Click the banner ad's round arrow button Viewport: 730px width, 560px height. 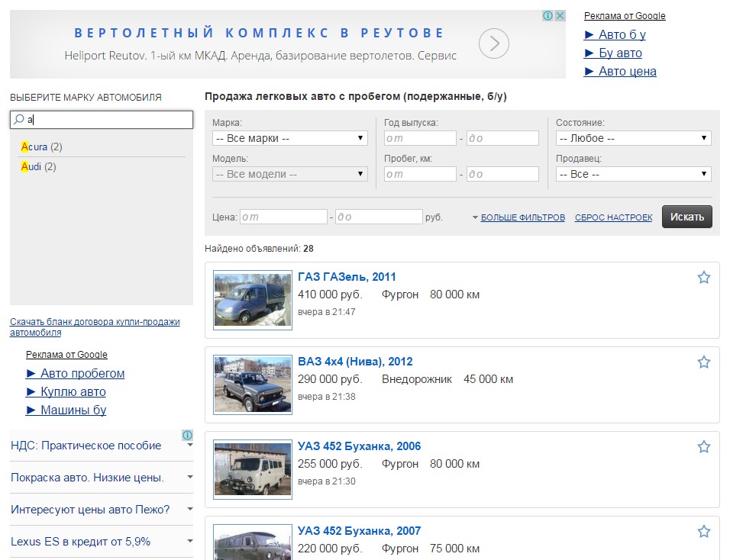pyautogui.click(x=494, y=44)
